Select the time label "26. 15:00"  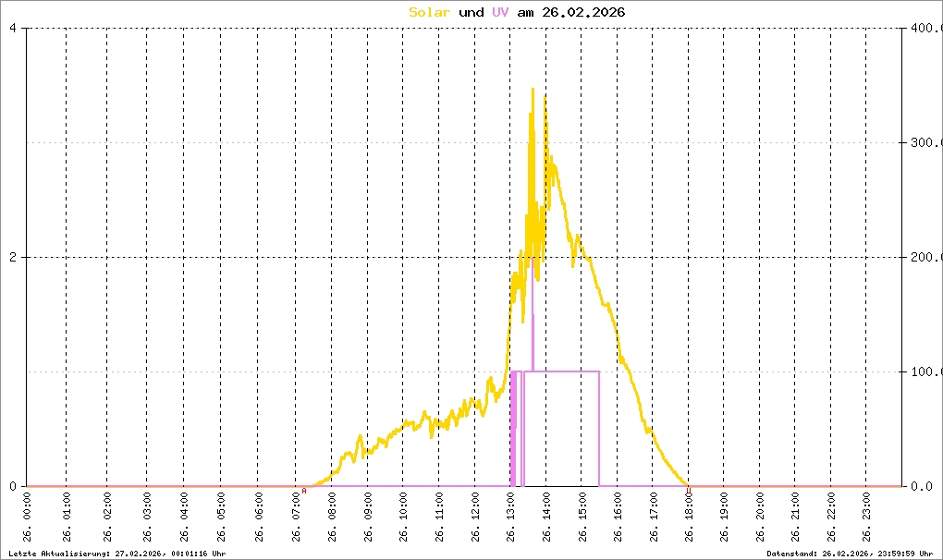582,517
